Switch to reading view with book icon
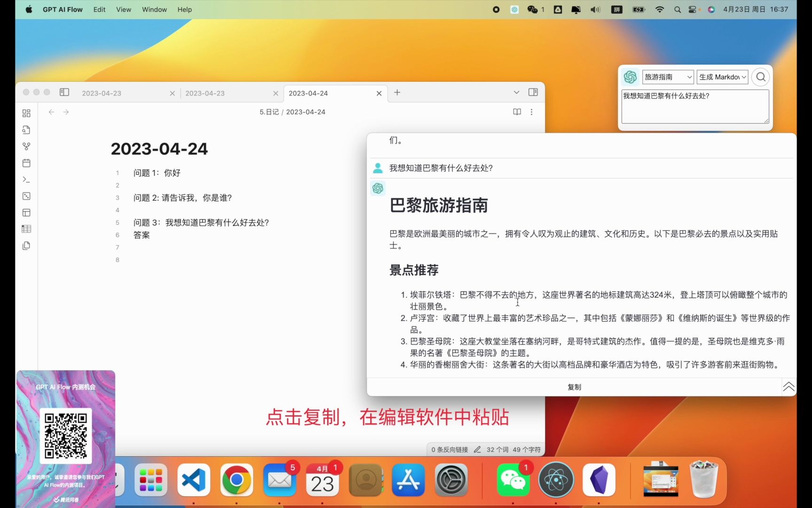 point(517,112)
